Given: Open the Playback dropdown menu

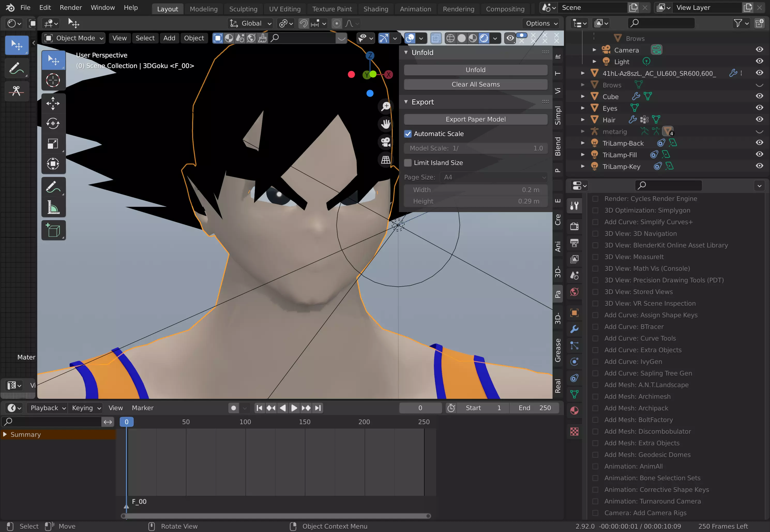Looking at the screenshot, I should 48,408.
